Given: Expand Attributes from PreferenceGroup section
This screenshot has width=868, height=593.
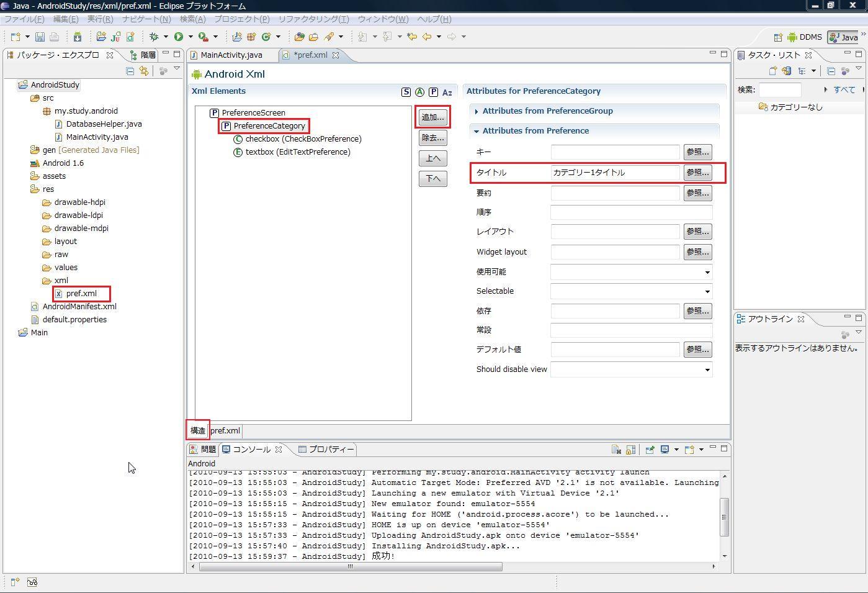Looking at the screenshot, I should click(477, 111).
